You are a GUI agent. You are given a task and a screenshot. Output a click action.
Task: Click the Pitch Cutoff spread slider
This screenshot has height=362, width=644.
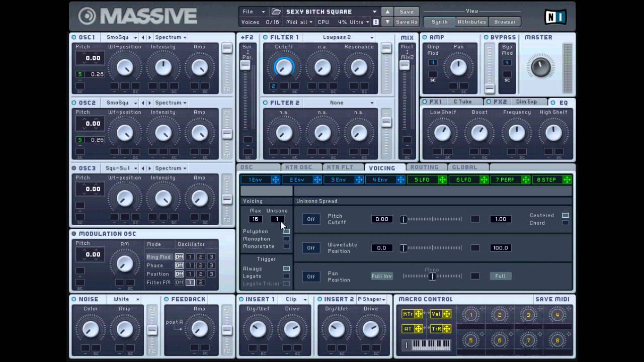[432, 219]
